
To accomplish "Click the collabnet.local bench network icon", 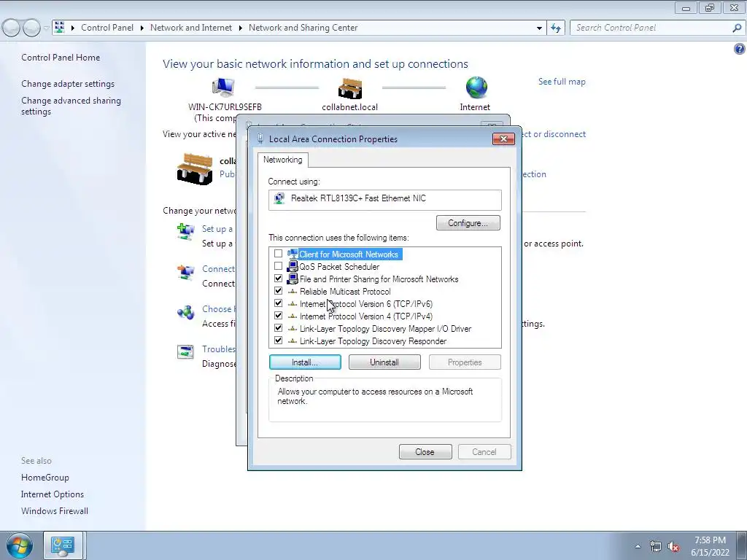I will pyautogui.click(x=350, y=88).
